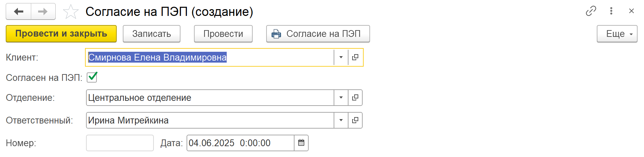This screenshot has width=644, height=157.
Task: Click the Дата field showing 04.06.2025
Action: pyautogui.click(x=240, y=143)
